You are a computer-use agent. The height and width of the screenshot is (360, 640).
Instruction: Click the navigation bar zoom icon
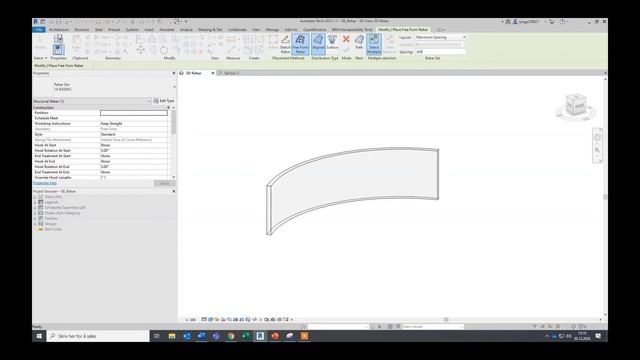597,150
